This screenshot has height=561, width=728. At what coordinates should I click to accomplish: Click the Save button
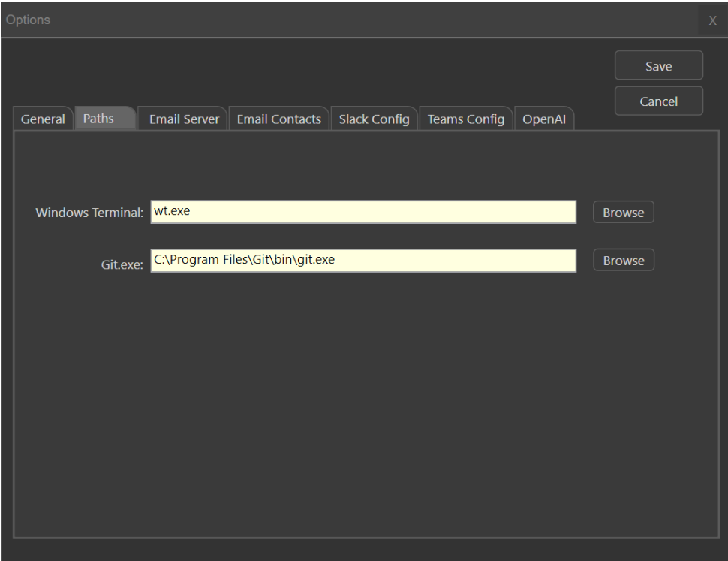[658, 66]
